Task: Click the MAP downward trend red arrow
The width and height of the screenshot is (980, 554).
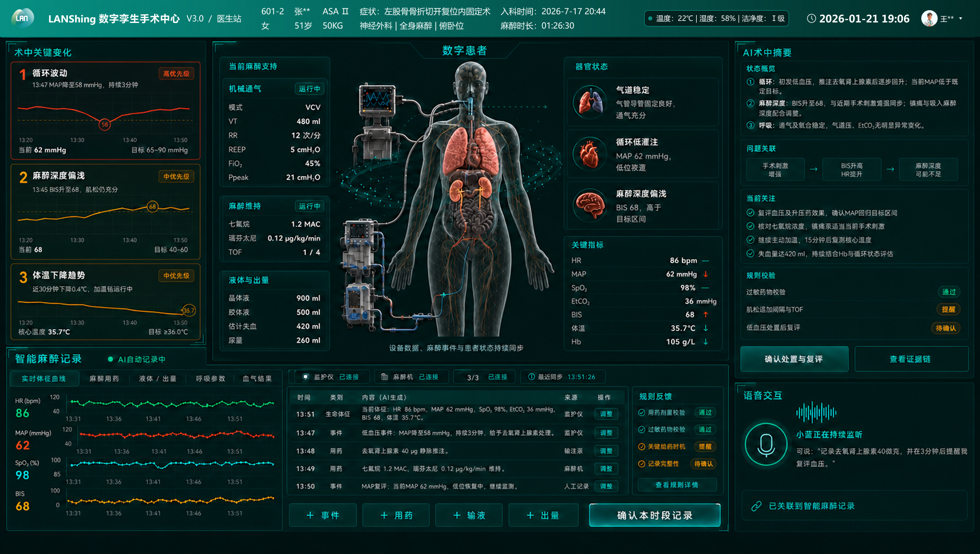Action: (x=706, y=274)
